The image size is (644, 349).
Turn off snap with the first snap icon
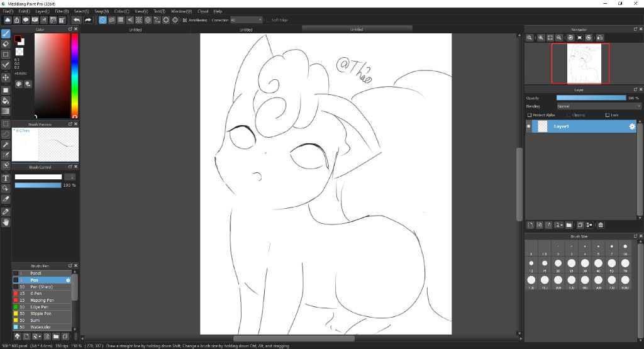point(103,19)
